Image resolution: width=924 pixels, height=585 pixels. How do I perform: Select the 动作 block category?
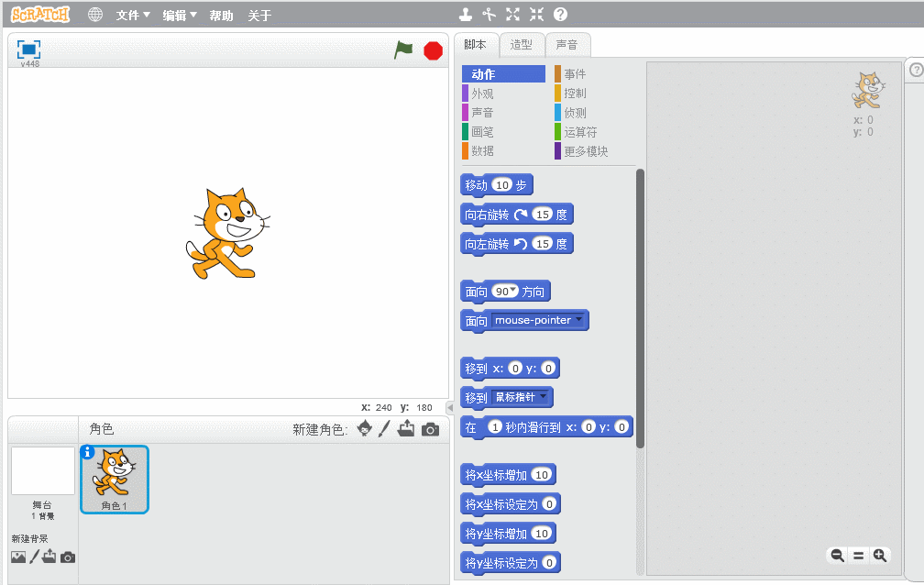(503, 74)
